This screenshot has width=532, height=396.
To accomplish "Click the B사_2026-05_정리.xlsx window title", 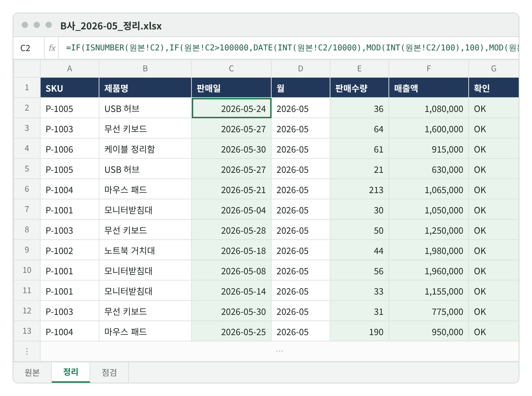I will [x=111, y=26].
